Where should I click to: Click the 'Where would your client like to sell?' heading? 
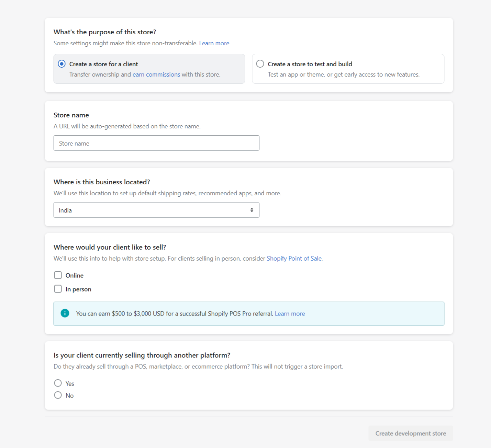point(110,247)
